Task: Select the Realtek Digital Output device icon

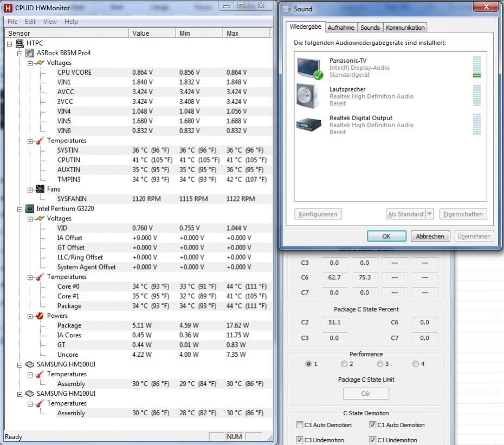Action: [x=309, y=125]
